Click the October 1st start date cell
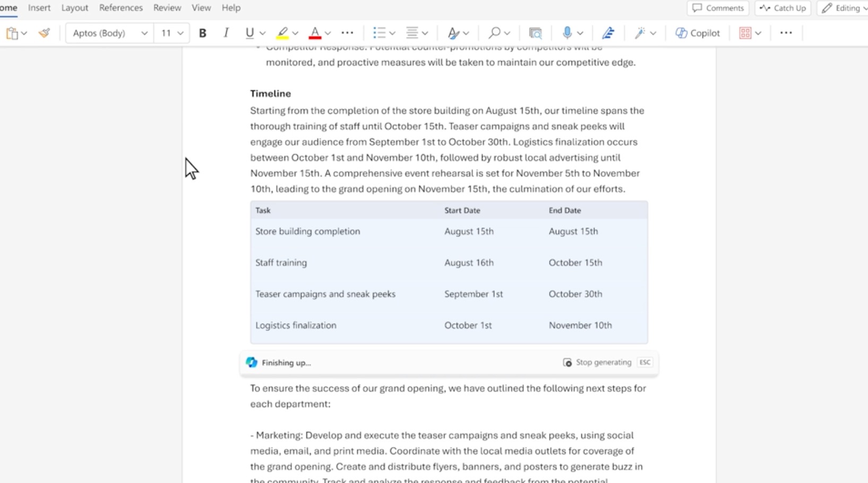Image resolution: width=868 pixels, height=483 pixels. click(468, 325)
